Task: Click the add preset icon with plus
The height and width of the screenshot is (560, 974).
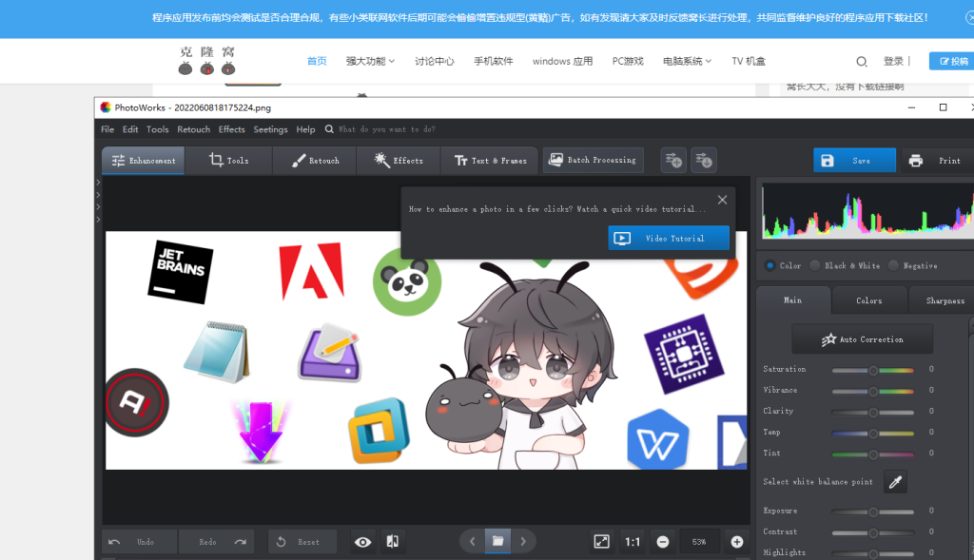Action: pyautogui.click(x=673, y=160)
